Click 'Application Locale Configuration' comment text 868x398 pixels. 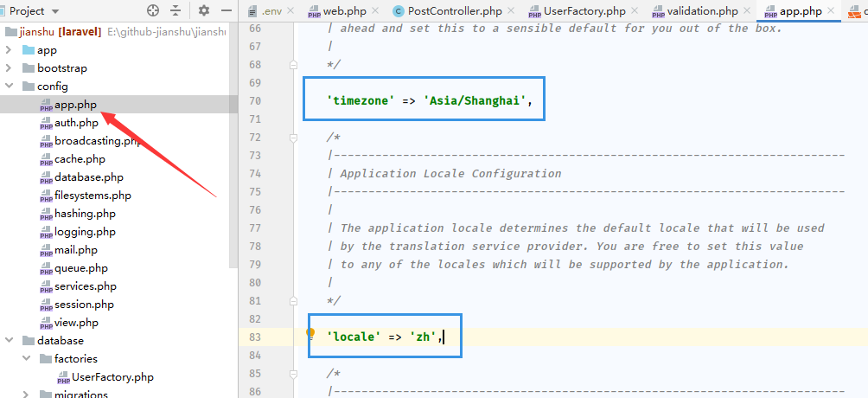coord(450,174)
